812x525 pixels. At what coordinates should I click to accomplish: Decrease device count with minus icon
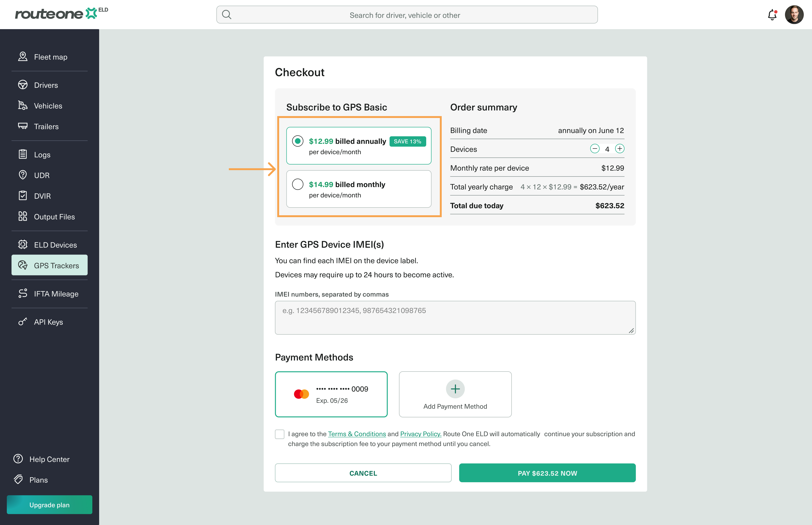pos(595,149)
